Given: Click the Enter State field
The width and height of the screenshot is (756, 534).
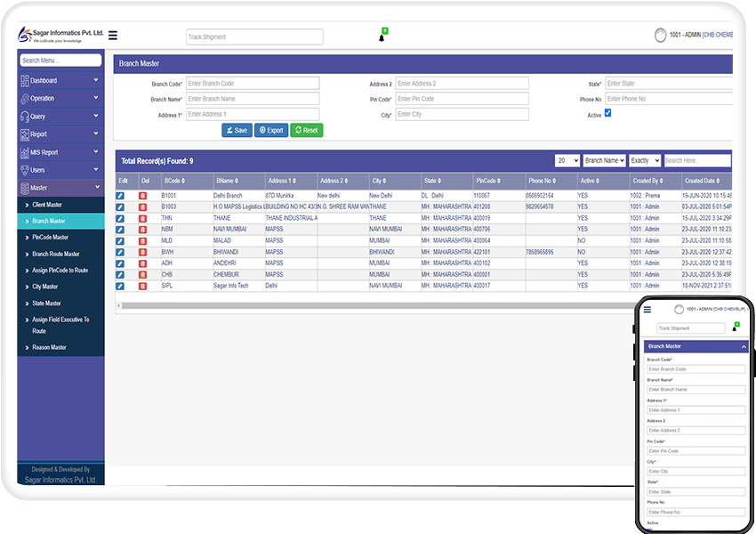Looking at the screenshot, I should [x=669, y=84].
